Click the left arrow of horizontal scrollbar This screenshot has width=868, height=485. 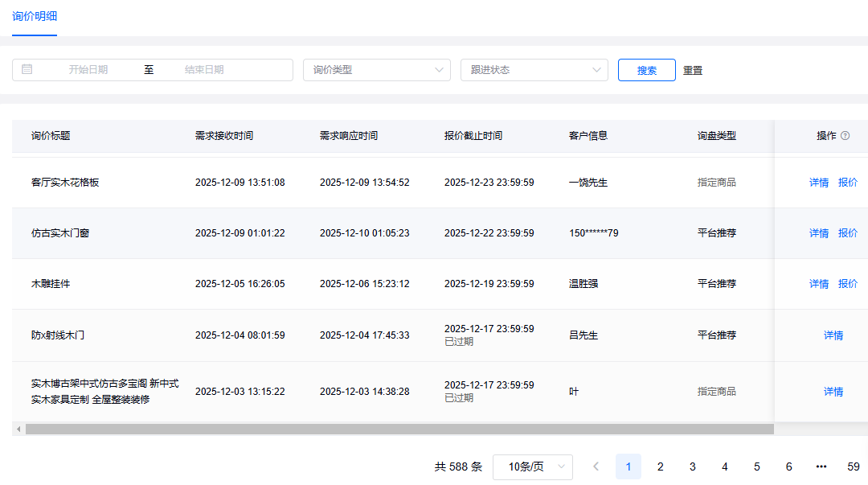pyautogui.click(x=18, y=430)
